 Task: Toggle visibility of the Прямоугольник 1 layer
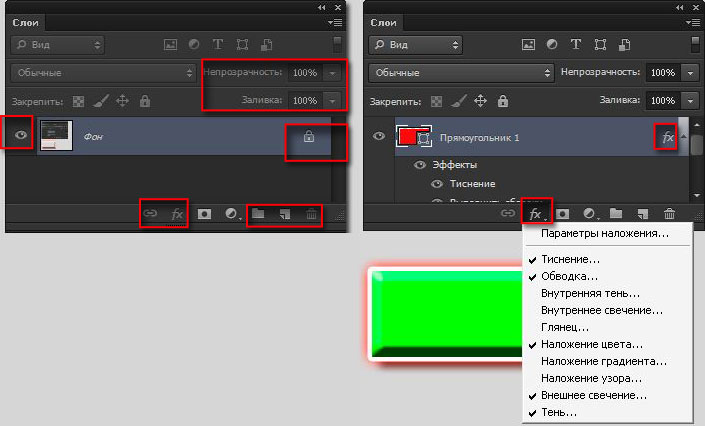pyautogui.click(x=379, y=136)
